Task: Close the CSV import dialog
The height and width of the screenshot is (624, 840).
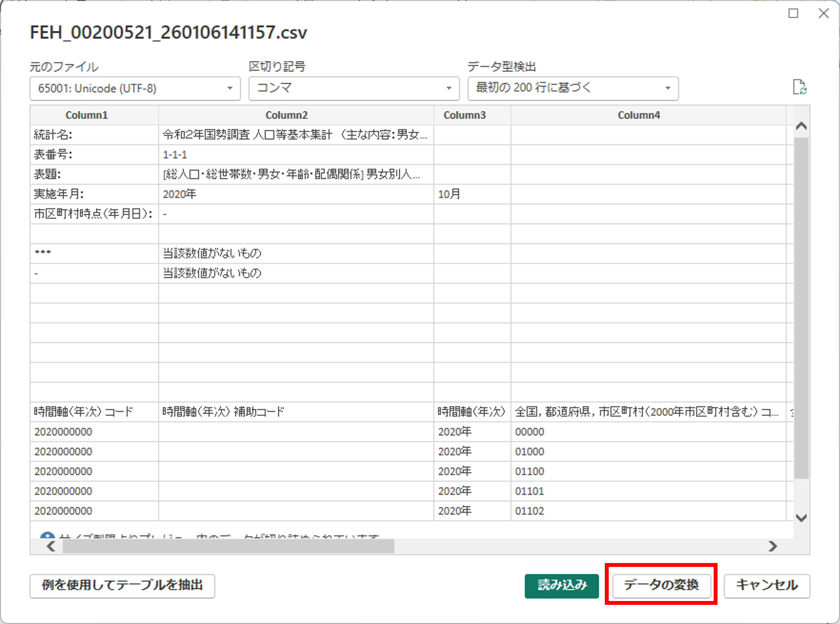Action: [x=823, y=14]
